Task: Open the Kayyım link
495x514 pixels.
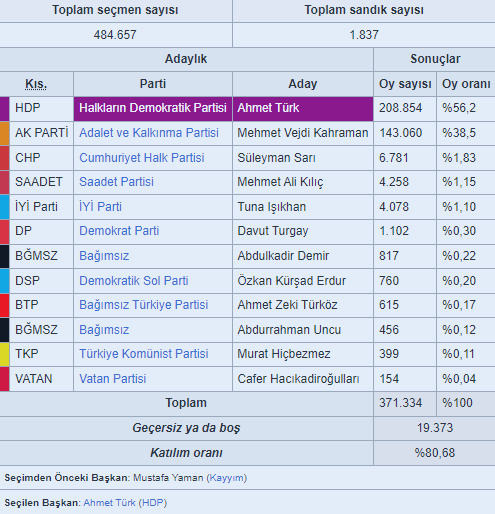Action: tap(227, 478)
